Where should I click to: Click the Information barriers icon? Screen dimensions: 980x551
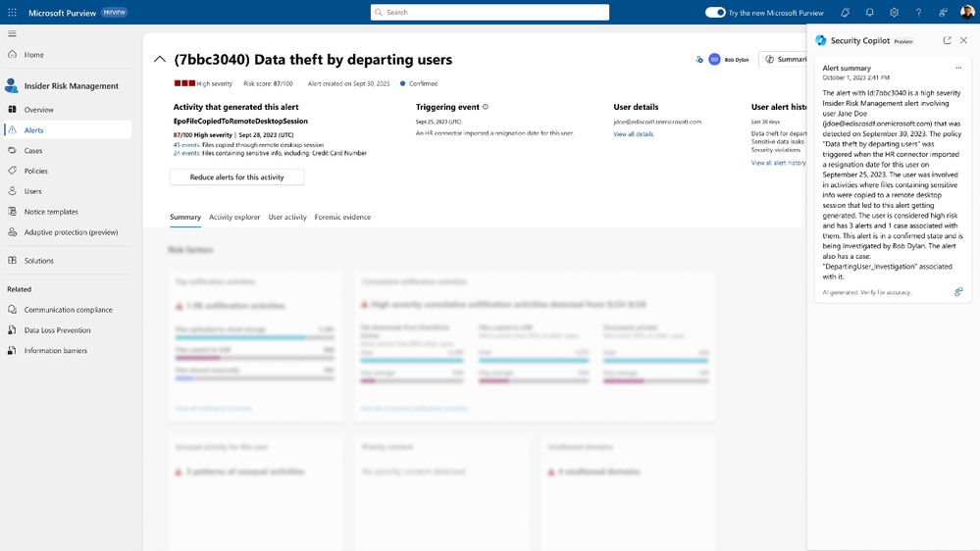(x=12, y=350)
